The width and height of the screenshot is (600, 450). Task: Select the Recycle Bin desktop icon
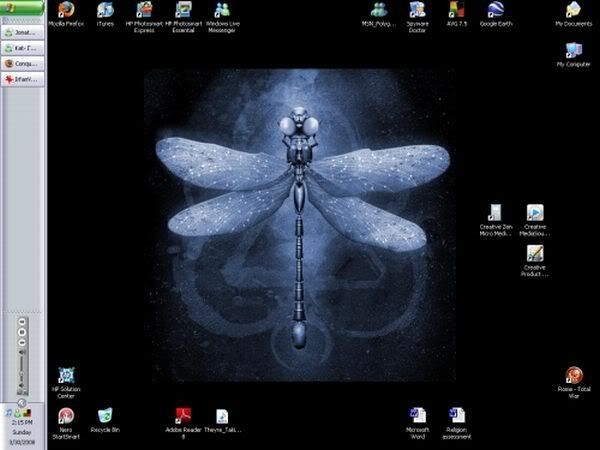coord(105,420)
